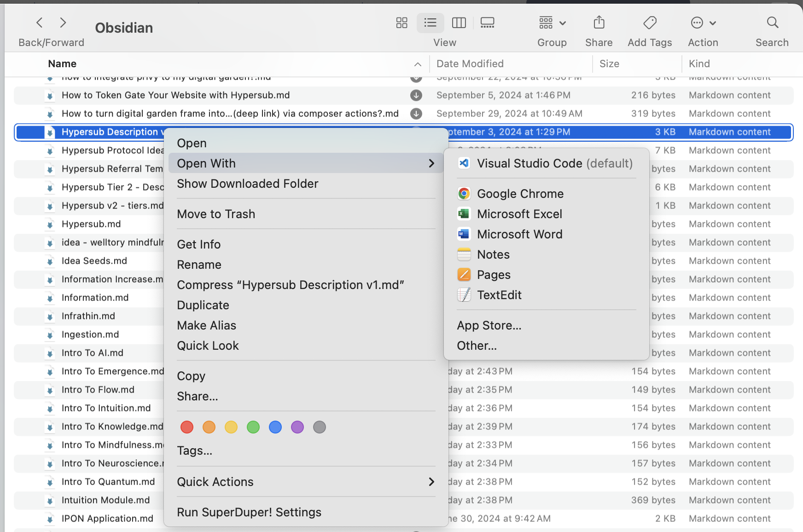803x532 pixels.
Task: Select Idea Seeds.md file
Action: [x=94, y=261]
